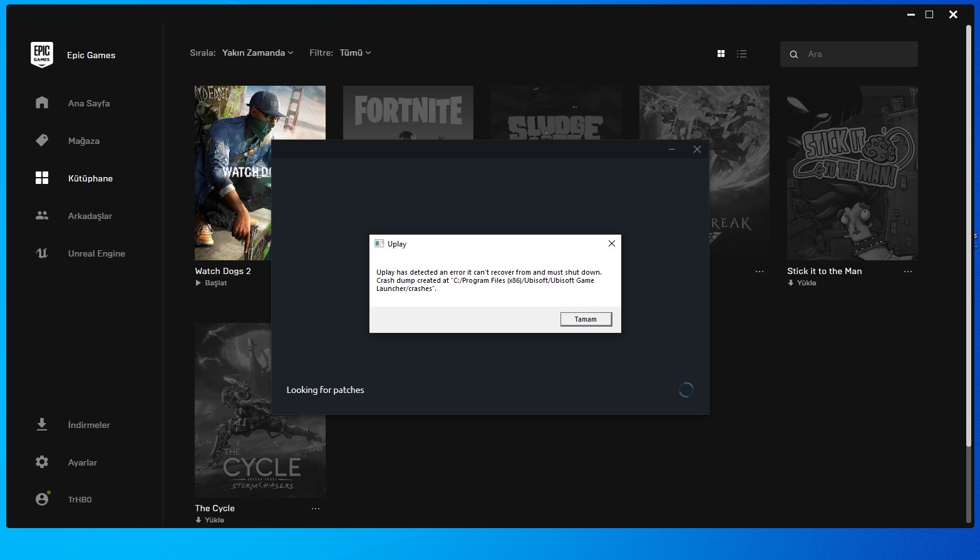
Task: Go to Ayarlar menu label
Action: (83, 462)
